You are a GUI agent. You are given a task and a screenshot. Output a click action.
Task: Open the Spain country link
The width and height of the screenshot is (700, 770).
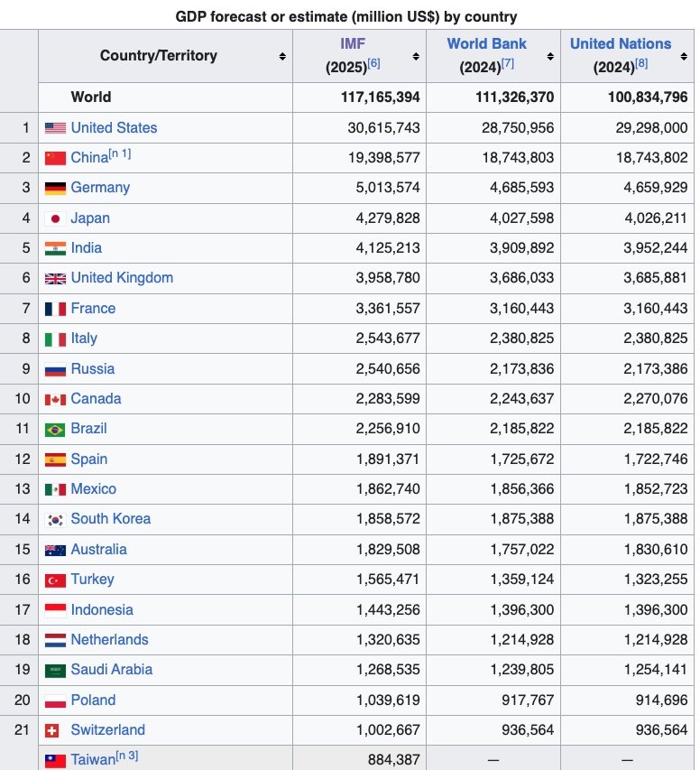[88, 459]
